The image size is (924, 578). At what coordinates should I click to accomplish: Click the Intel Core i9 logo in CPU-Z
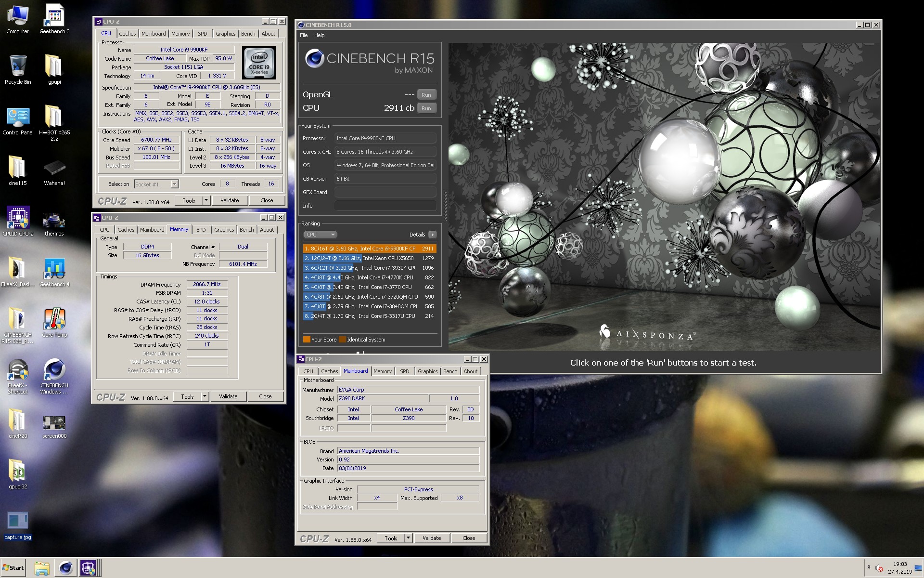259,63
